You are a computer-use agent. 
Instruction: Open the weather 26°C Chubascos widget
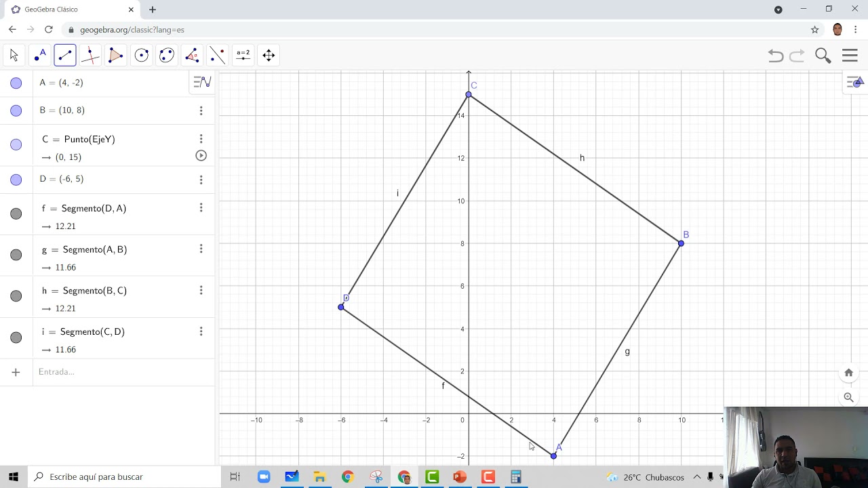click(x=646, y=477)
